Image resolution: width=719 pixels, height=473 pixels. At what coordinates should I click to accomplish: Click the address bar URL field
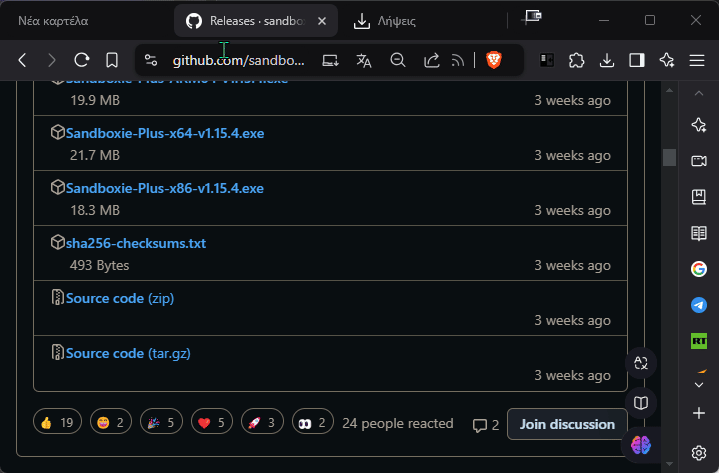tap(238, 60)
